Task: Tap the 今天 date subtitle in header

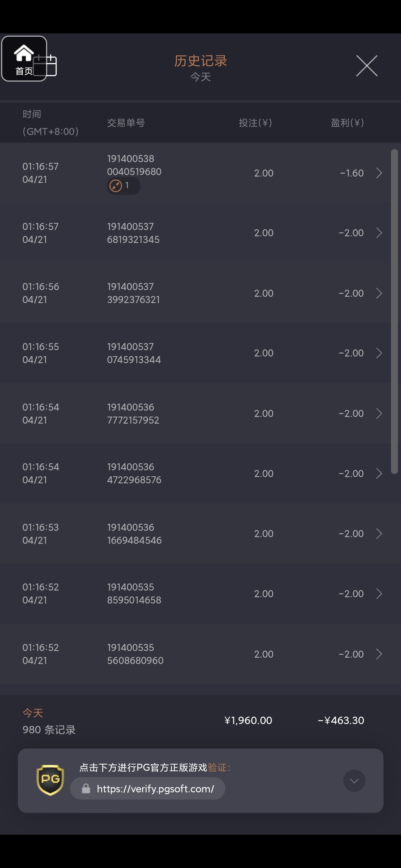Action: (200, 77)
